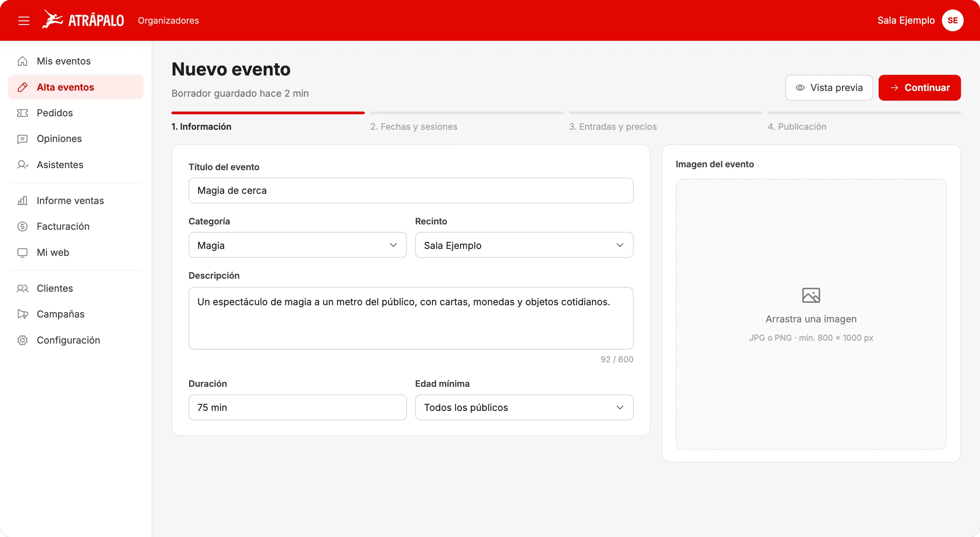Click the red progress bar for step one
Viewport: 980px width, 537px height.
(x=268, y=113)
